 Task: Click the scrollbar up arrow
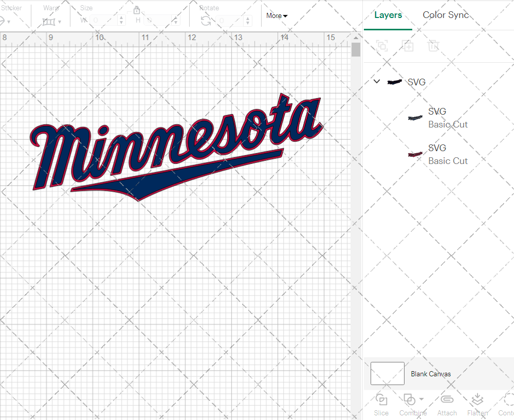(356, 38)
